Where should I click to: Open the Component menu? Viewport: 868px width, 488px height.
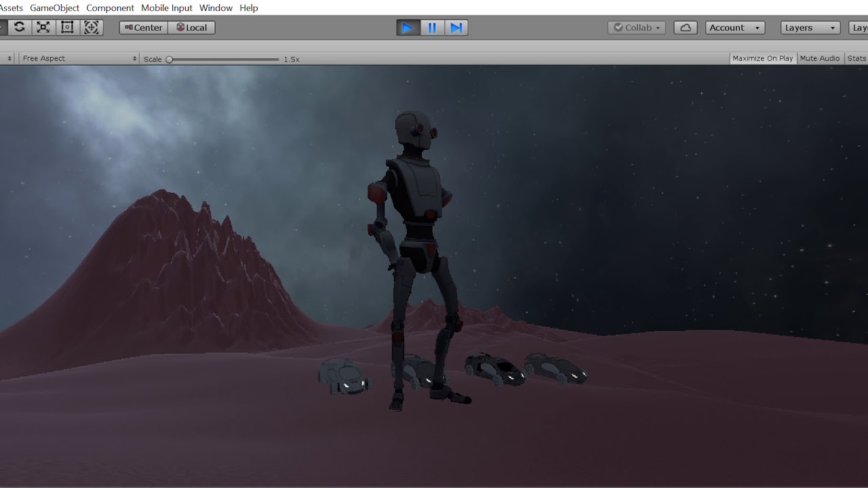pos(110,7)
